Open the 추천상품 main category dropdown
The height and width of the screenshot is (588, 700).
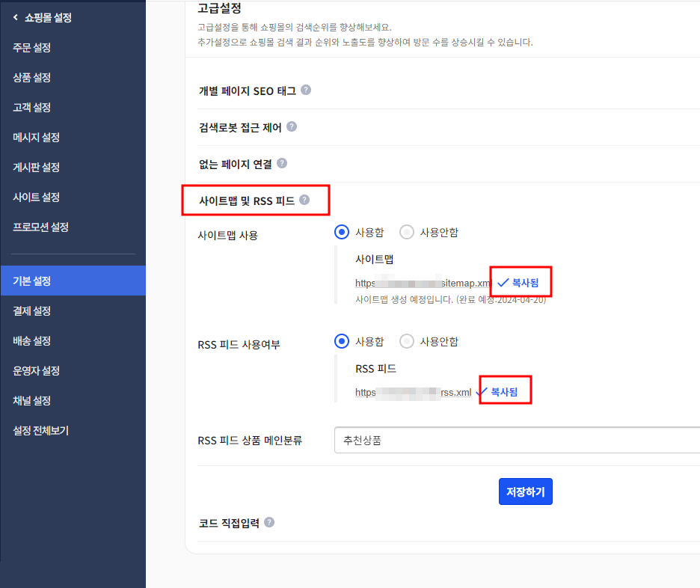(516, 440)
